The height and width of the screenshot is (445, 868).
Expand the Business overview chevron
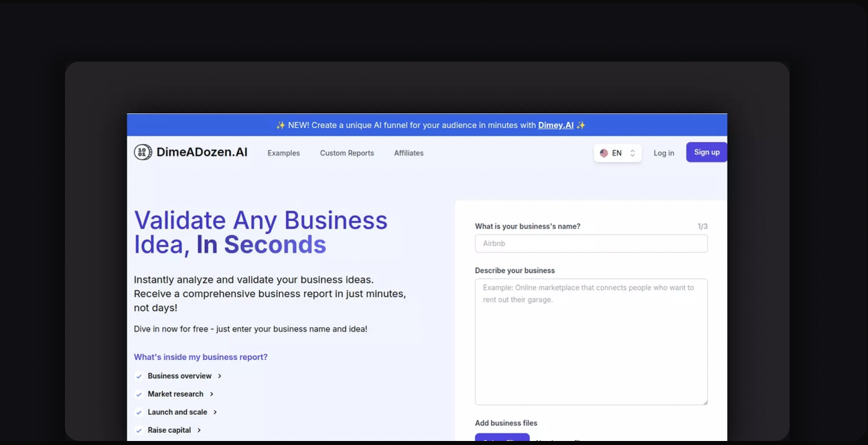pyautogui.click(x=219, y=376)
